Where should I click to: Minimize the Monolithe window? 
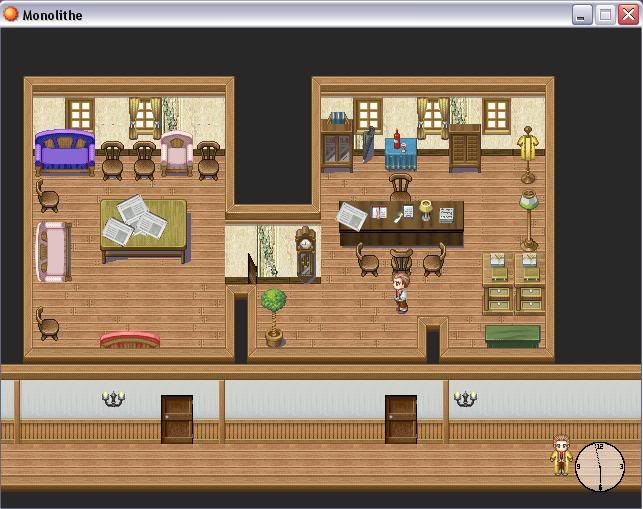click(x=583, y=14)
